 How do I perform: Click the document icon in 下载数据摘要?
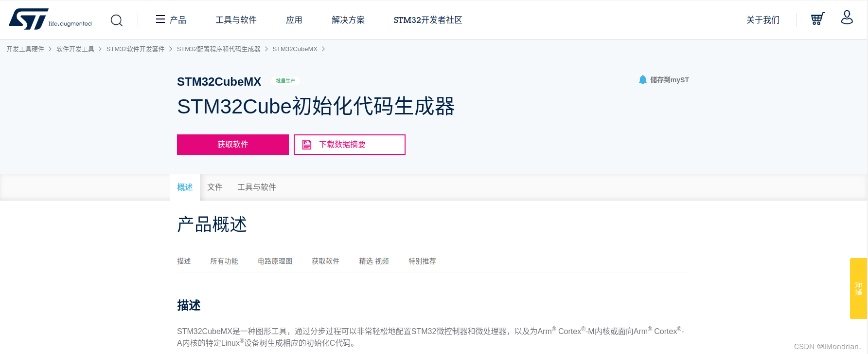coord(307,145)
